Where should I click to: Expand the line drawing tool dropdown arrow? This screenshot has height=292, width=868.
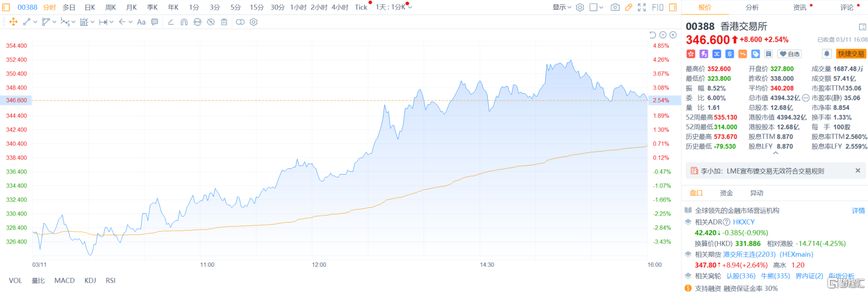[35, 22]
